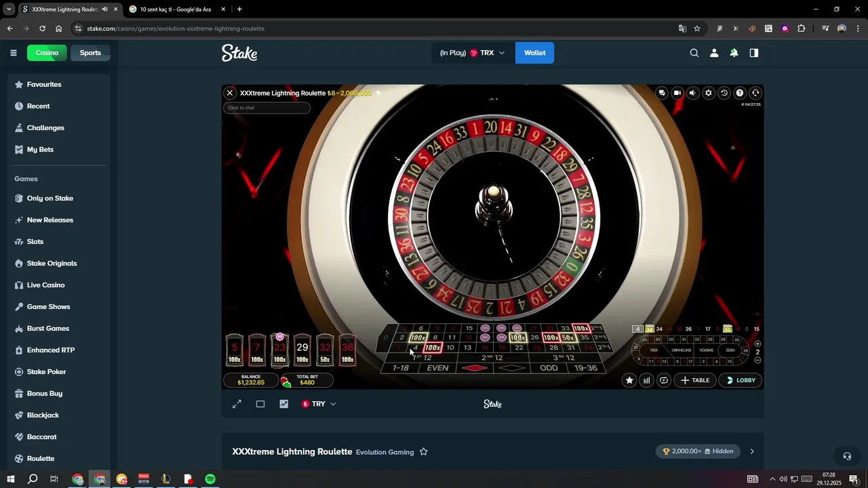Bet on ZERO racetrack section
The width and height of the screenshot is (868, 488).
point(730,350)
